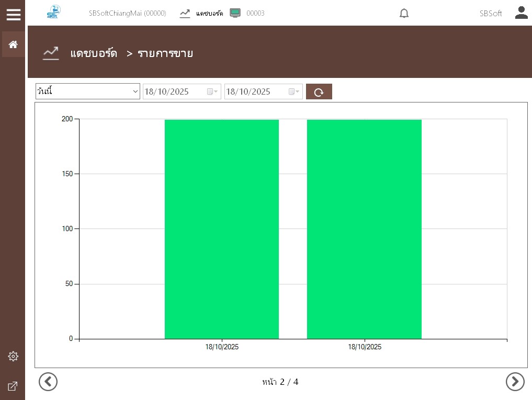Go to the Home icon in sidebar
The image size is (532, 400).
13,44
